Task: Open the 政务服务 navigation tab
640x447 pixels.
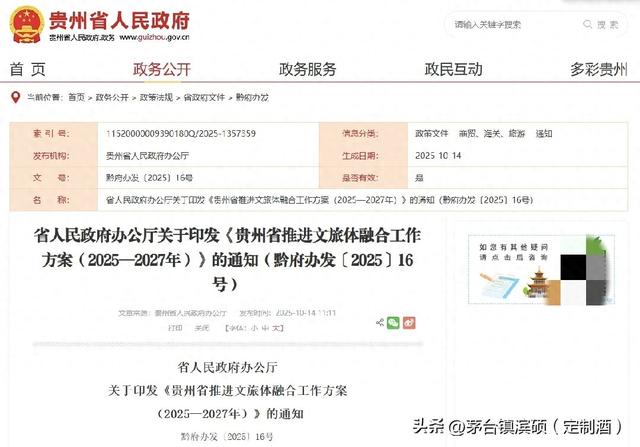Action: (x=308, y=69)
